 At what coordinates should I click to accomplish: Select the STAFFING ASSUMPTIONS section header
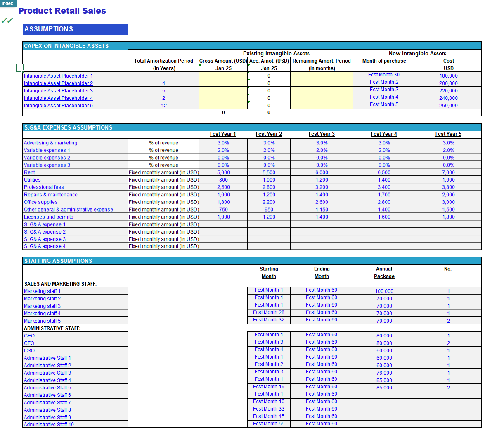[252, 261]
